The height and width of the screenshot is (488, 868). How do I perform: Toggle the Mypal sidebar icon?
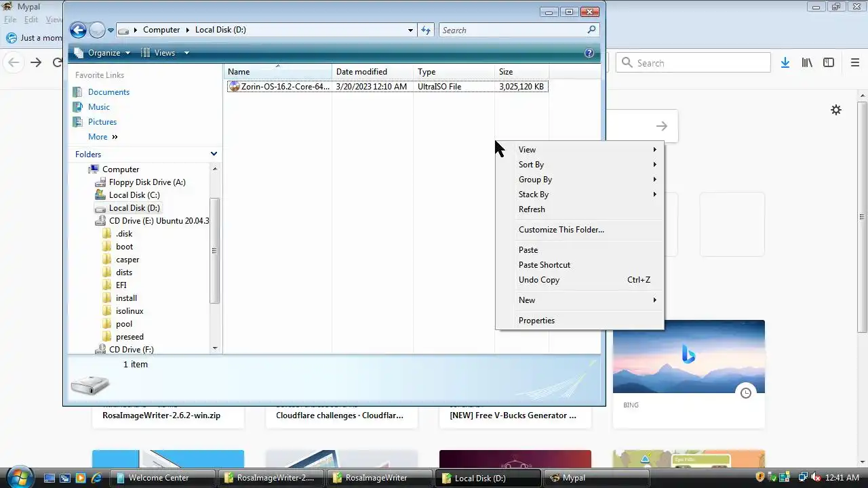coord(829,63)
